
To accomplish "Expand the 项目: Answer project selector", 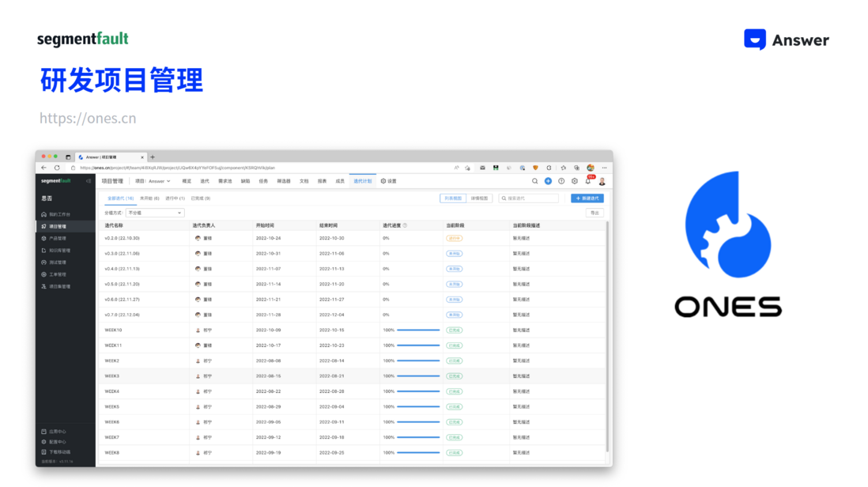I will [x=153, y=181].
